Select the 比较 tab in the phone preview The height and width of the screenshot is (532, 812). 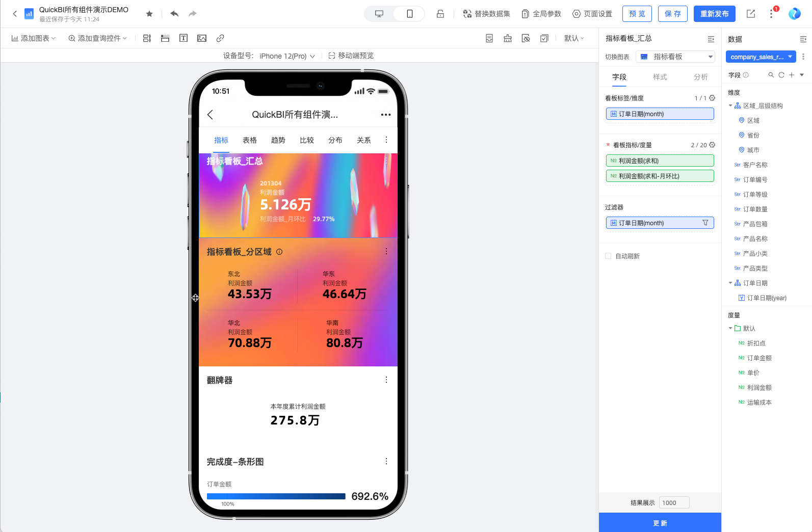[x=307, y=140]
